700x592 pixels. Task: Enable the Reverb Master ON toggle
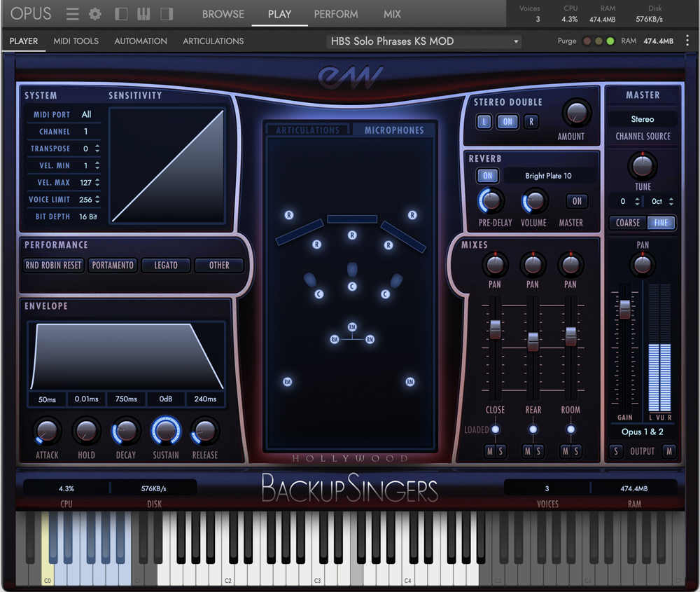577,201
